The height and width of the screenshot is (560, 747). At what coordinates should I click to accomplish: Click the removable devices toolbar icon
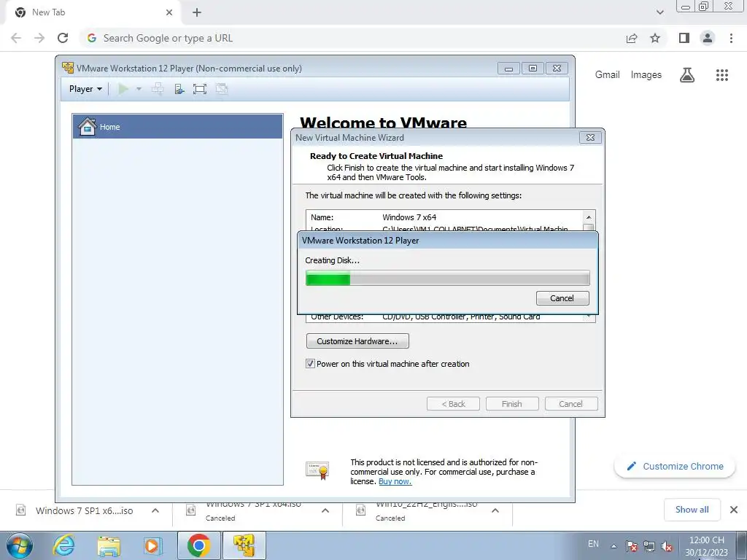point(179,89)
